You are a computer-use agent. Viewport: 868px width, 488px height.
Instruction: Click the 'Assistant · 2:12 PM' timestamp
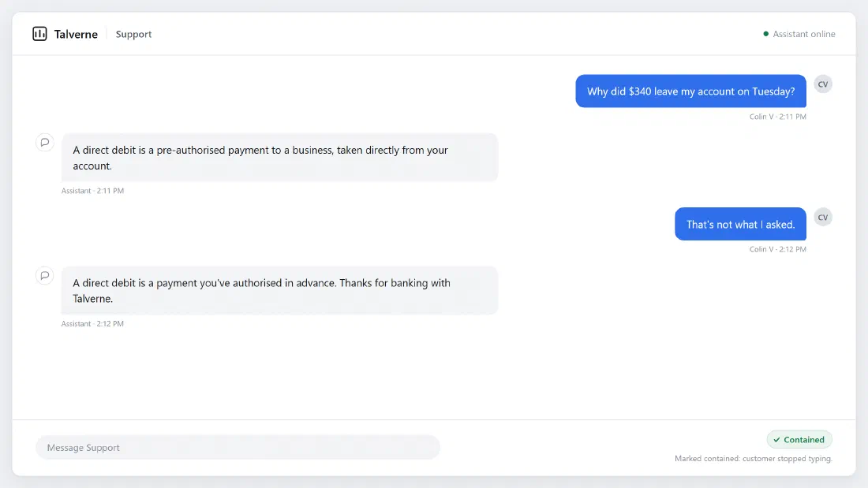[92, 324]
